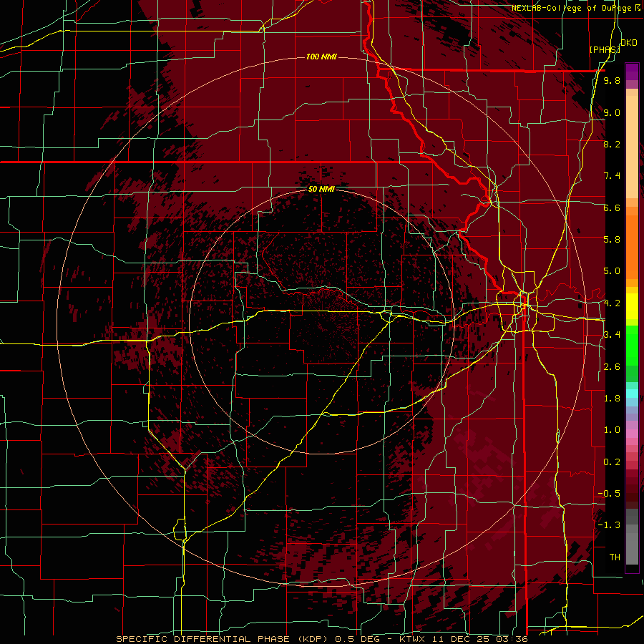Image resolution: width=644 pixels, height=644 pixels.
Task: Click the 5.8 scale value
Action: (x=612, y=240)
